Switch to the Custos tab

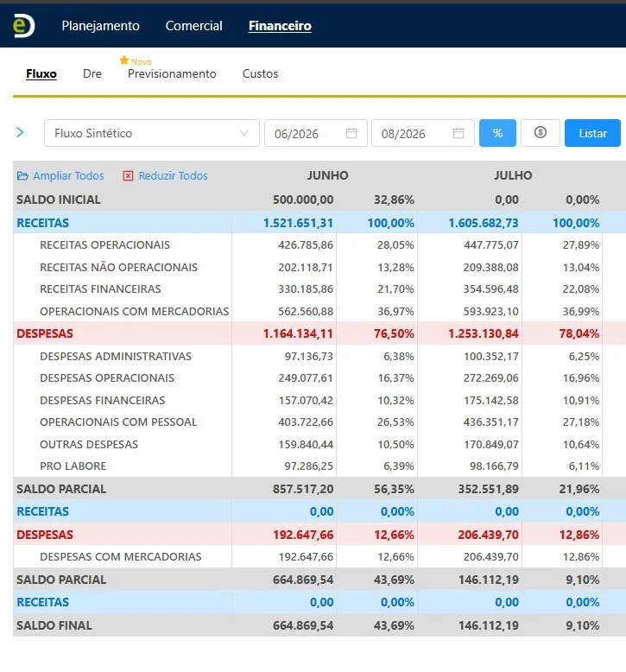pos(261,73)
